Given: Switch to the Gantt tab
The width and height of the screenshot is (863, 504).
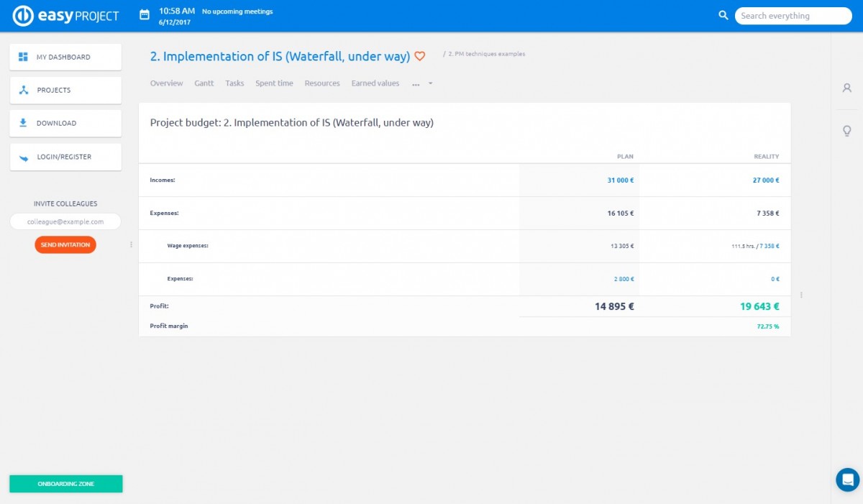Looking at the screenshot, I should click(204, 83).
